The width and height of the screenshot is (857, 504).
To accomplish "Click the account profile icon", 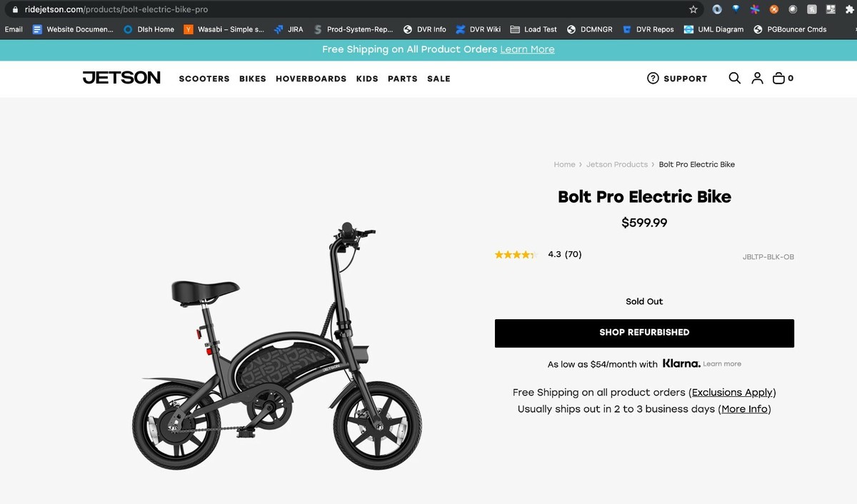I will point(757,79).
